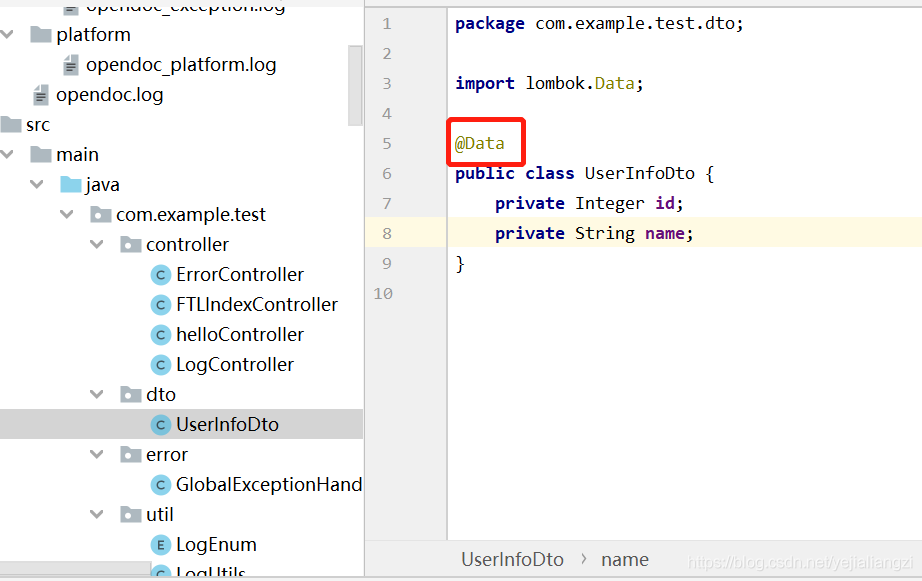Select the util package label
922x581 pixels.
coord(160,515)
